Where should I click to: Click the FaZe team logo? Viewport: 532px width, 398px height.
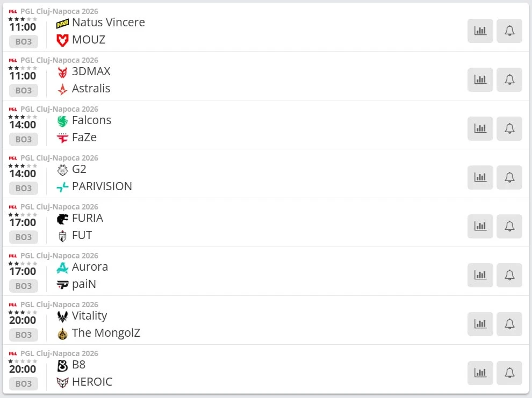tap(63, 138)
